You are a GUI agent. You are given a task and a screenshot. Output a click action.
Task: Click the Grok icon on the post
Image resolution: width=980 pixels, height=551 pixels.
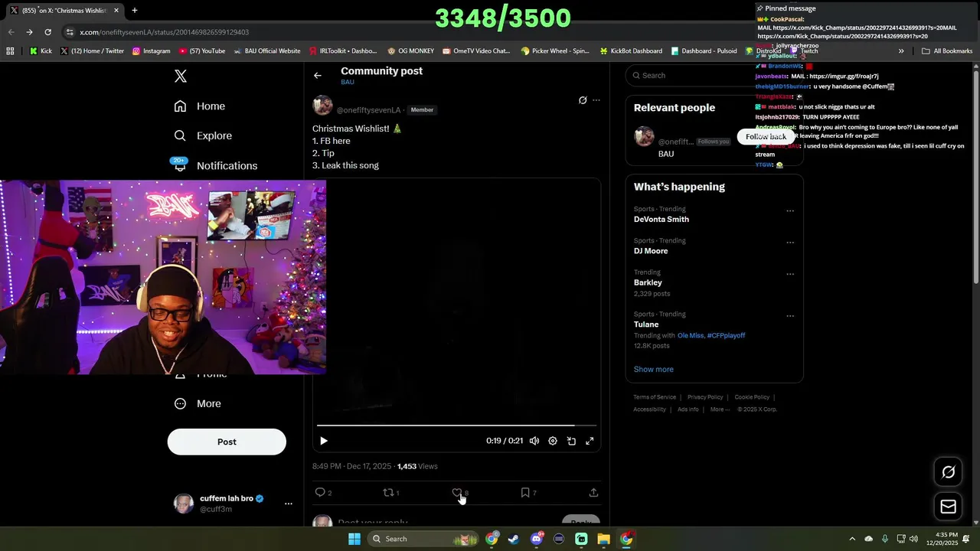(x=583, y=100)
